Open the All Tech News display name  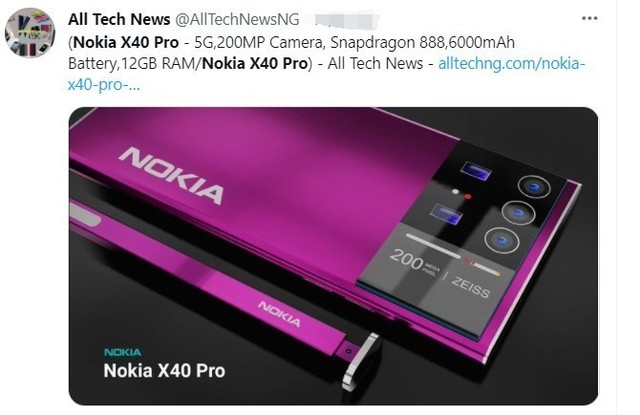pyautogui.click(x=119, y=19)
